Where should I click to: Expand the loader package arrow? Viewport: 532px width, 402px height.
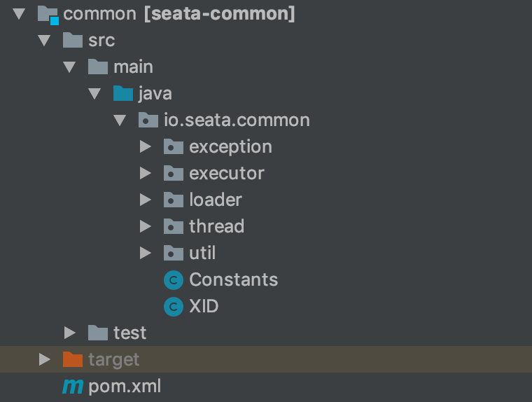click(x=146, y=200)
